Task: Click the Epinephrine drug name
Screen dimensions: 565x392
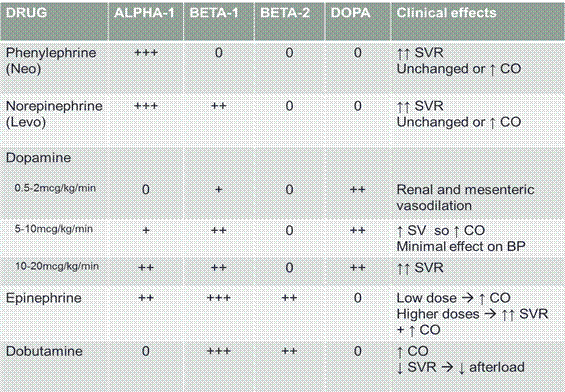Action: [x=44, y=298]
